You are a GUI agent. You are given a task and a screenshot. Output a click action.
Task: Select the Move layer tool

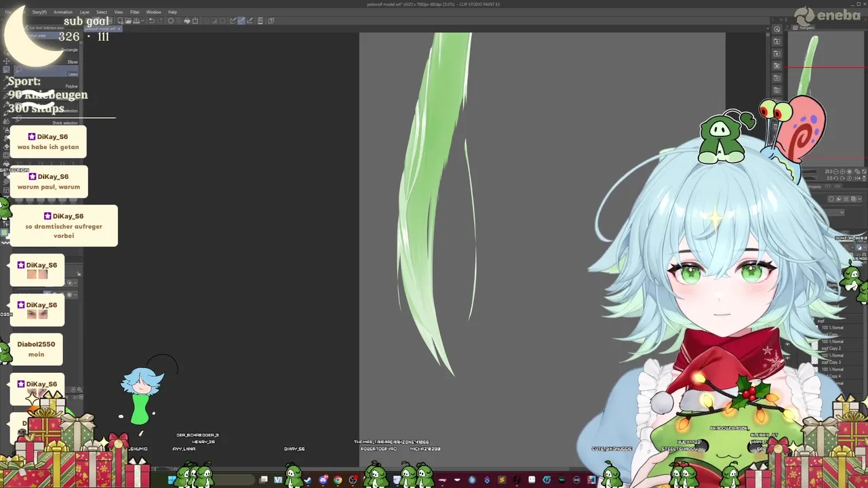(x=6, y=61)
